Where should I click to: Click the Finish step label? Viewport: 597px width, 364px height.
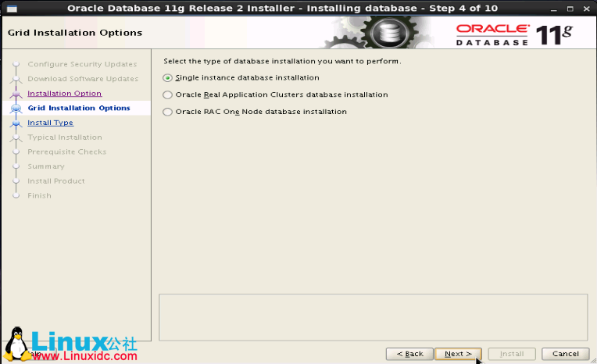(39, 196)
